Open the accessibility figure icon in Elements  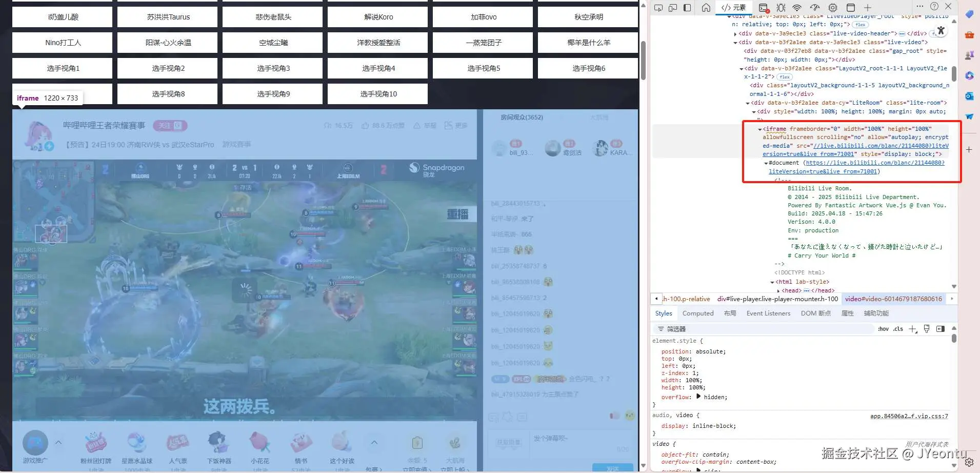pos(941,31)
